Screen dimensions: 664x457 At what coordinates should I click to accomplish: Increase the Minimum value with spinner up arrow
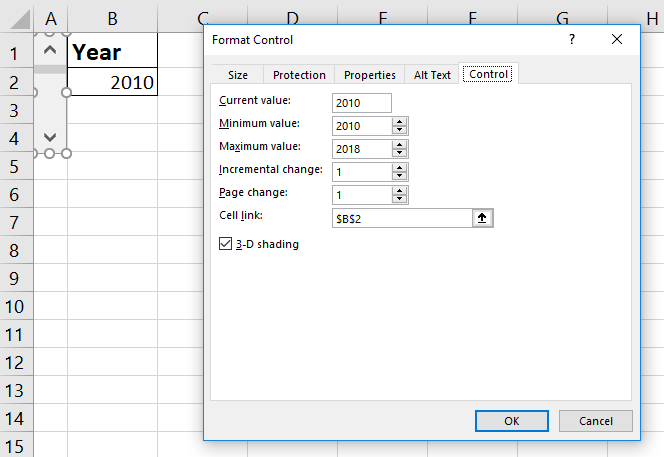[399, 122]
